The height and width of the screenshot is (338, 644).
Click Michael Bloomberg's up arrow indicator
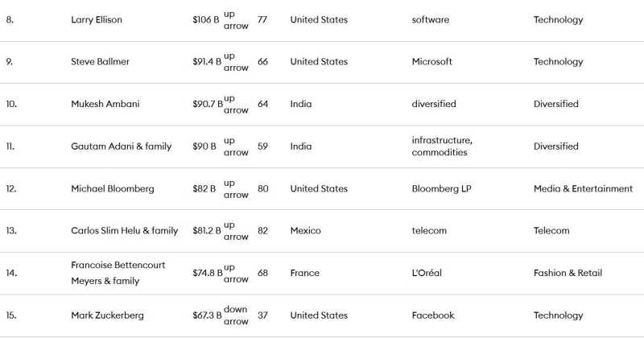click(236, 188)
